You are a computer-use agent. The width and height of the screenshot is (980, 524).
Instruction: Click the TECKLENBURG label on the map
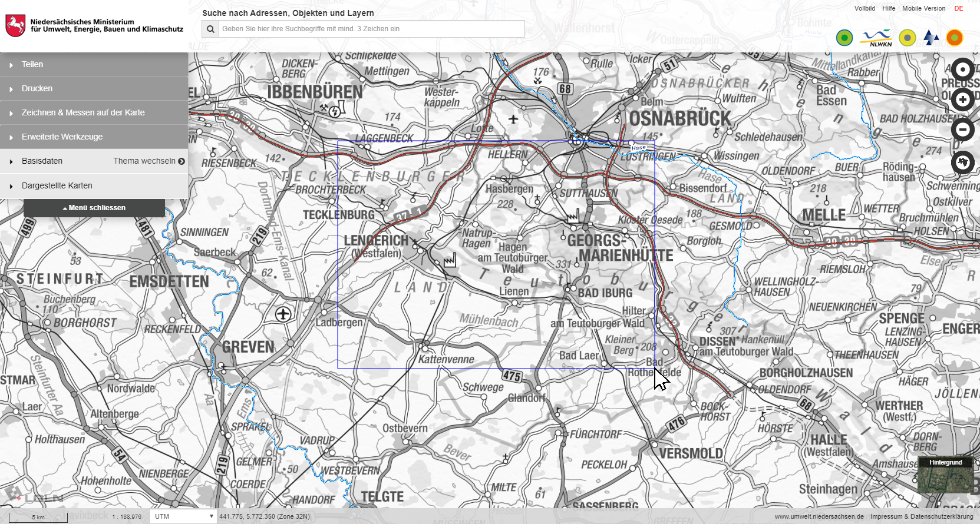(339, 215)
